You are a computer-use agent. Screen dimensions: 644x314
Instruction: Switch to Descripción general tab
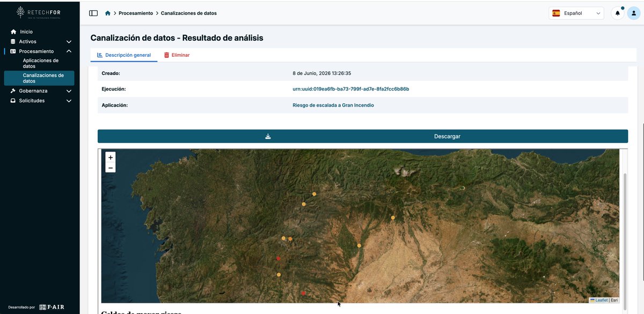point(124,55)
